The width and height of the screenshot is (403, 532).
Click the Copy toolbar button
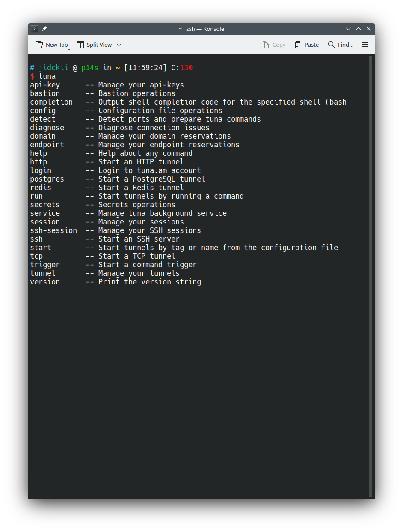pos(274,45)
